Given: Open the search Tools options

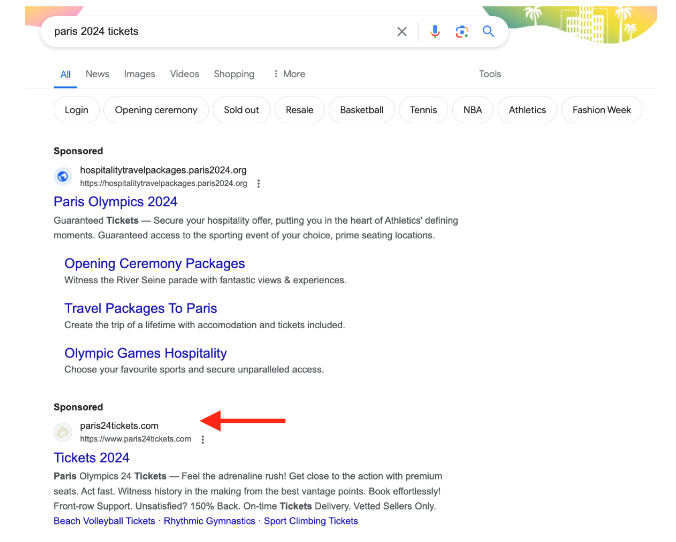Looking at the screenshot, I should pyautogui.click(x=490, y=74).
